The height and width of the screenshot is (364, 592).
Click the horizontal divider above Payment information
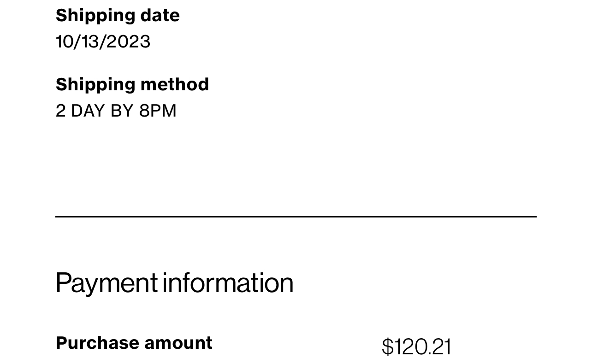(296, 217)
